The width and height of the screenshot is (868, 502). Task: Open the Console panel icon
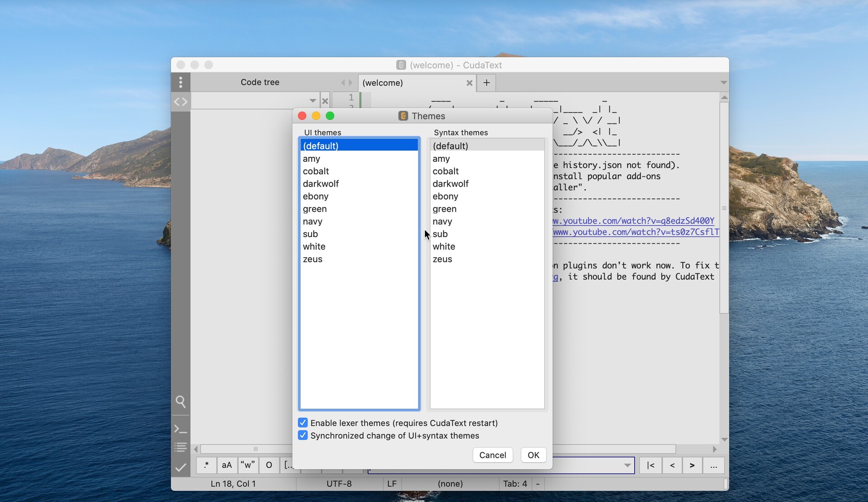(x=180, y=428)
